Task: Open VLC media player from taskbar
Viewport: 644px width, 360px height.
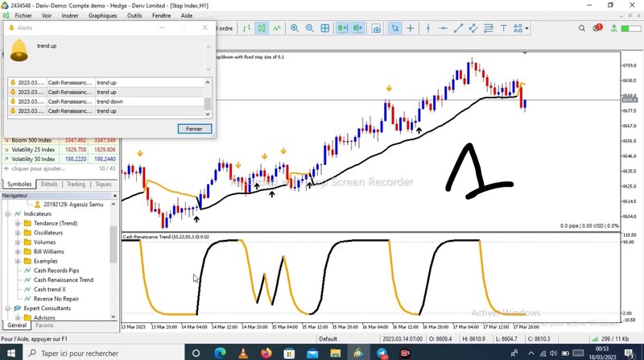Action: coord(243,353)
